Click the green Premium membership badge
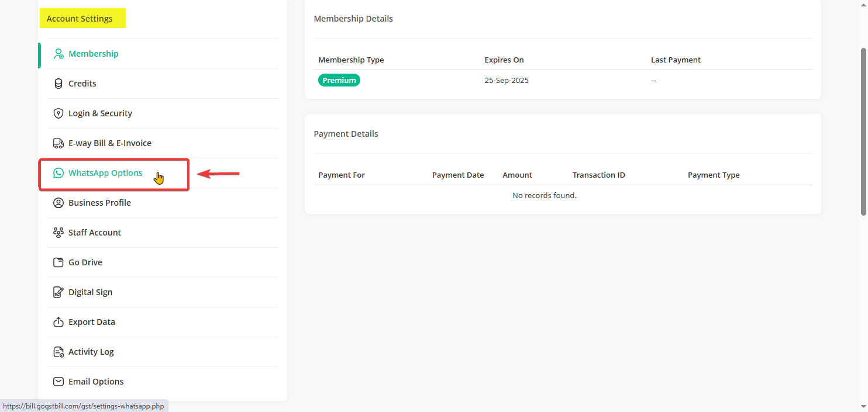 tap(339, 81)
